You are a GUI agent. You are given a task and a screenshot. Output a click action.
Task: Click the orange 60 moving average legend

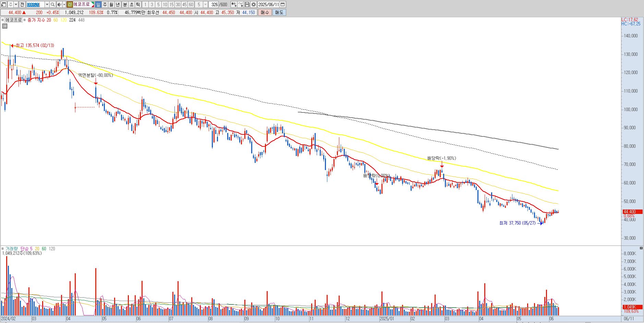coord(56,20)
